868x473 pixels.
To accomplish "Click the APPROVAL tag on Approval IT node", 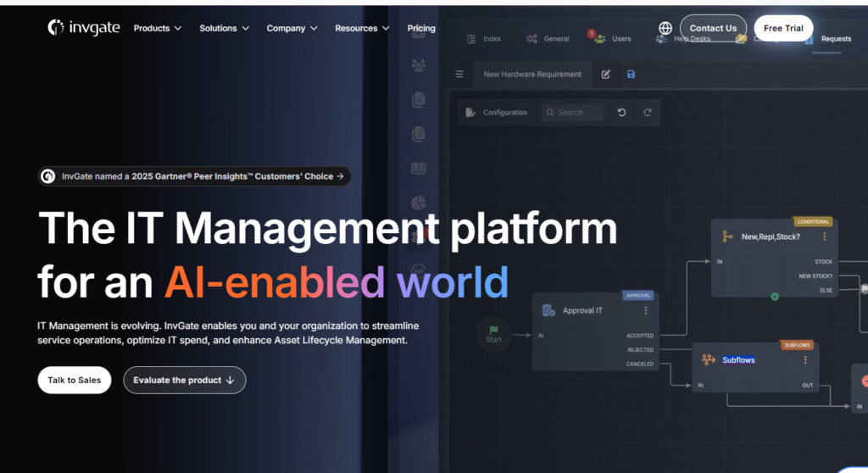I will pyautogui.click(x=638, y=295).
